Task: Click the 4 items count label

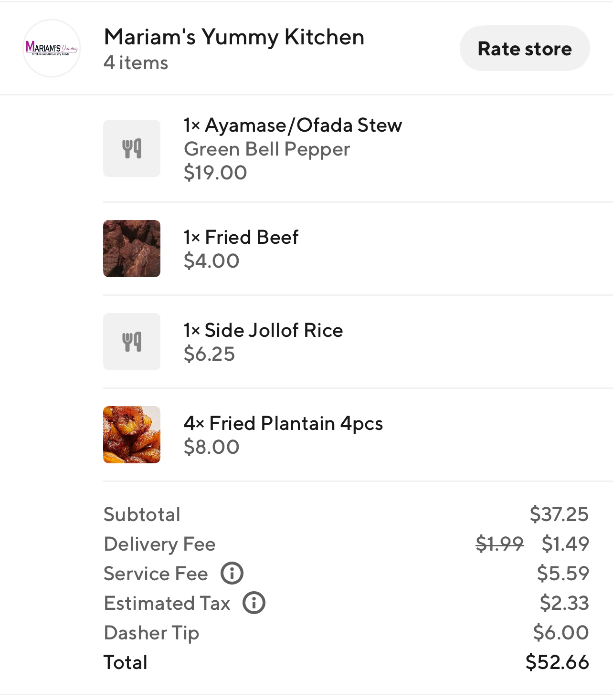Action: (136, 63)
